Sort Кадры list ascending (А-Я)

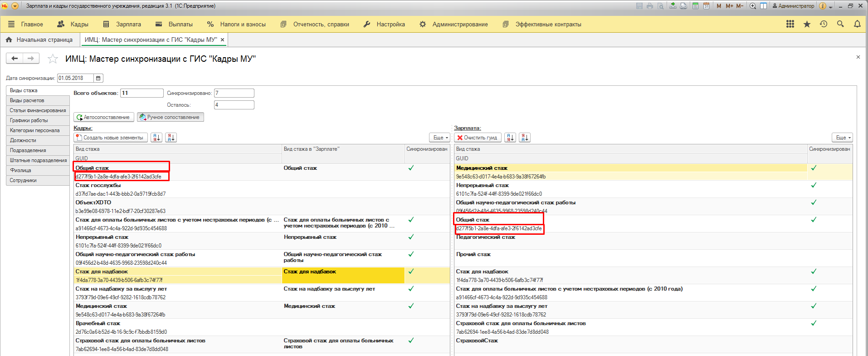[156, 138]
